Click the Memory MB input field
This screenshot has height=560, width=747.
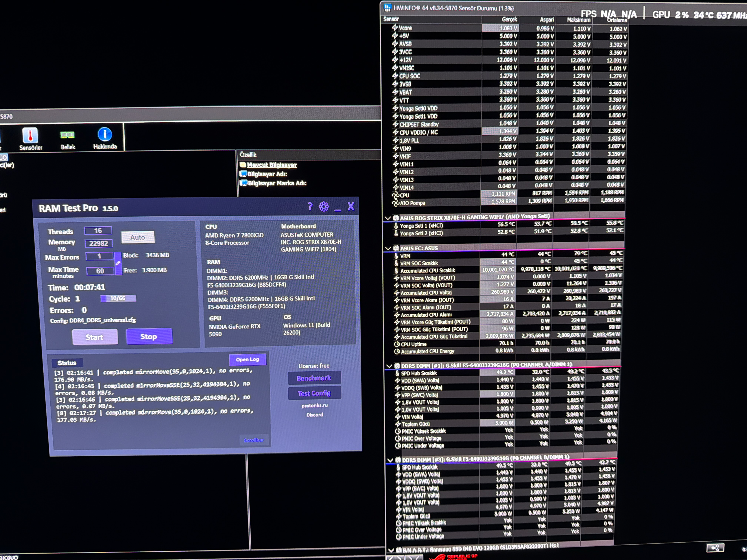click(x=99, y=243)
